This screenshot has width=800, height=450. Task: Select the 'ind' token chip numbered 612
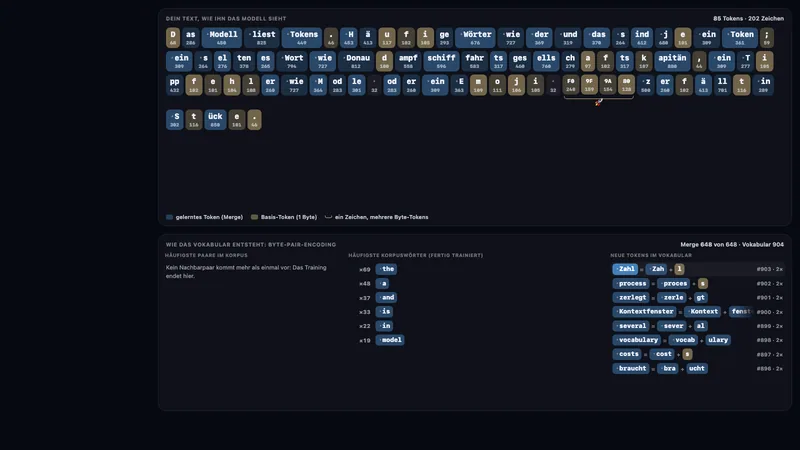click(x=642, y=37)
